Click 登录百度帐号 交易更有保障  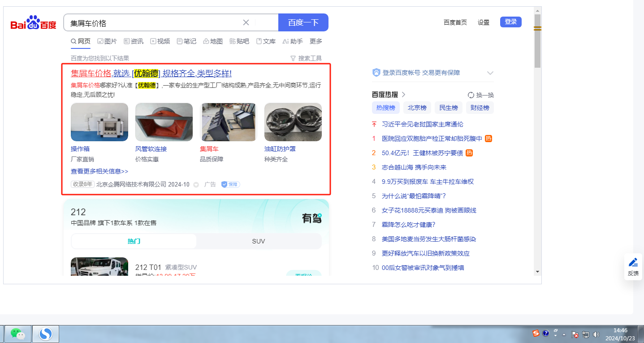pyautogui.click(x=421, y=73)
